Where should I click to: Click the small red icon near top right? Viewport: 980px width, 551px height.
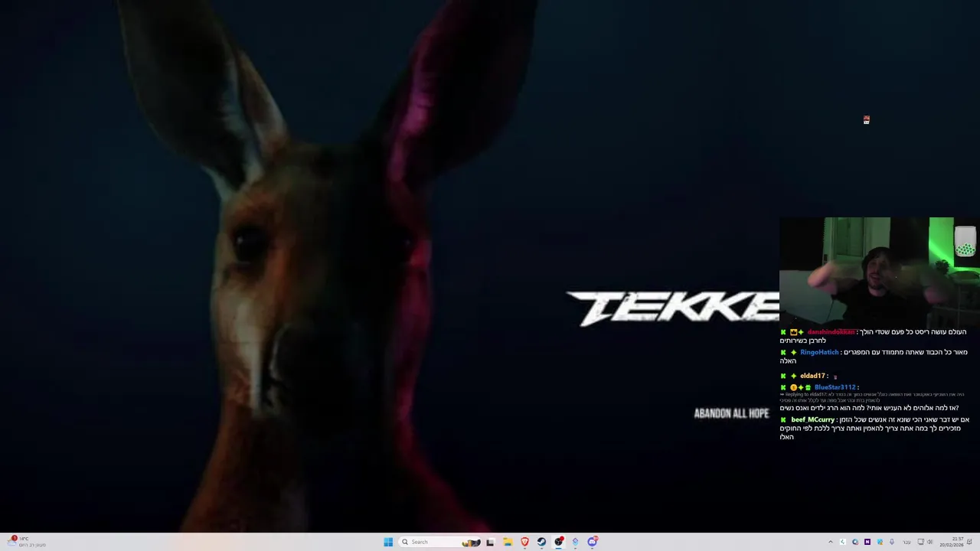click(x=866, y=120)
